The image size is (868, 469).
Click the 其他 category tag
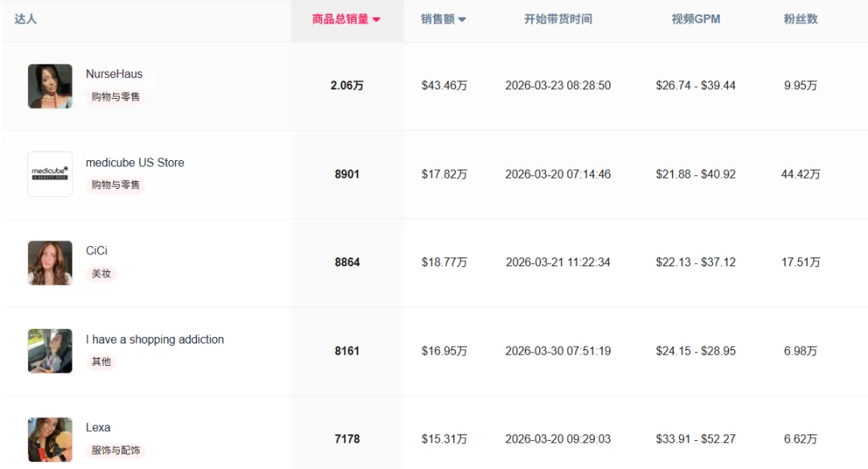[x=101, y=362]
